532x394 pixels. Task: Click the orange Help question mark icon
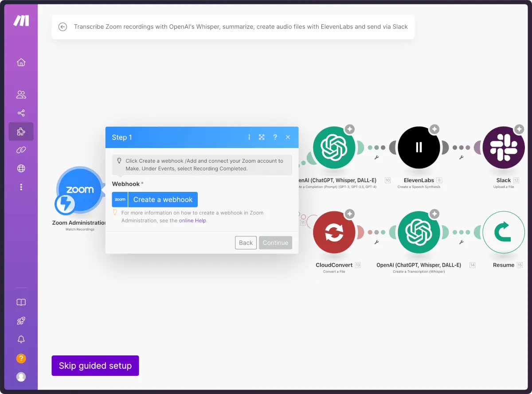click(x=21, y=358)
